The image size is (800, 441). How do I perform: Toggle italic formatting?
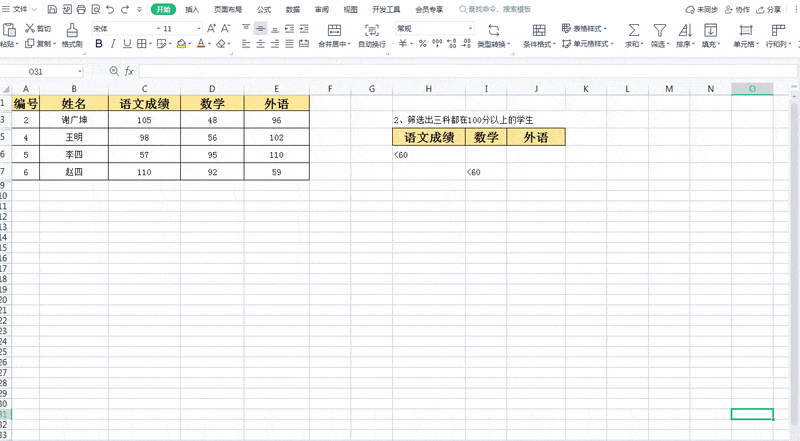point(113,44)
